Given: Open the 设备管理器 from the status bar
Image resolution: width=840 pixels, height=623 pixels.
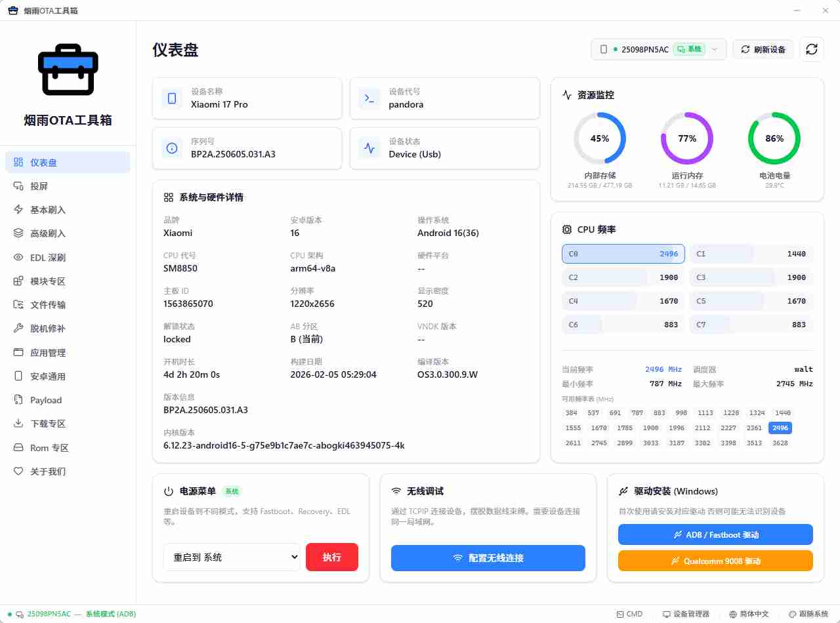Looking at the screenshot, I should (x=686, y=614).
